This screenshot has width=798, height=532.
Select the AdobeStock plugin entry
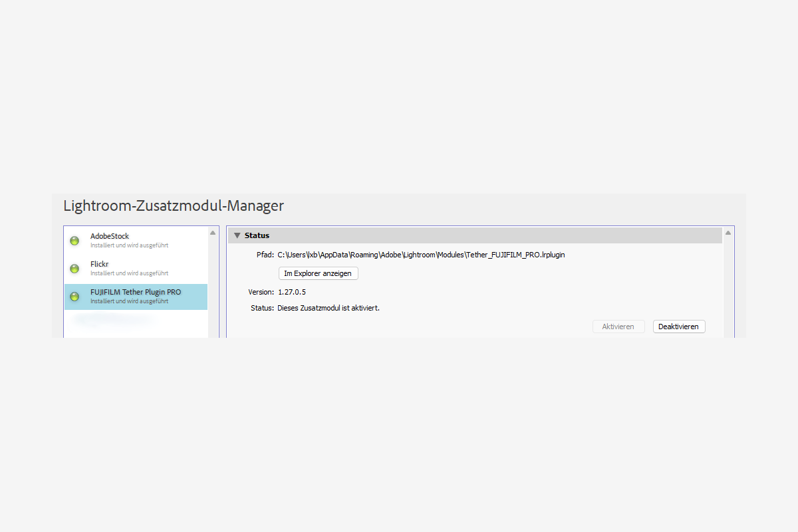[x=136, y=241]
